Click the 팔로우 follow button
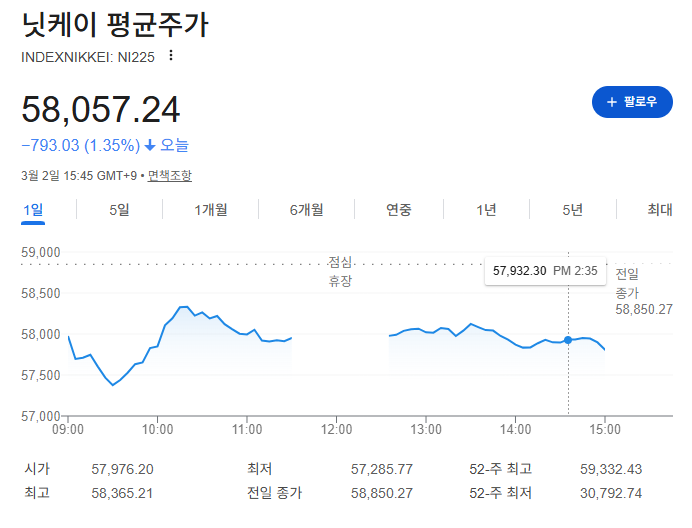This screenshot has width=692, height=528. [632, 102]
